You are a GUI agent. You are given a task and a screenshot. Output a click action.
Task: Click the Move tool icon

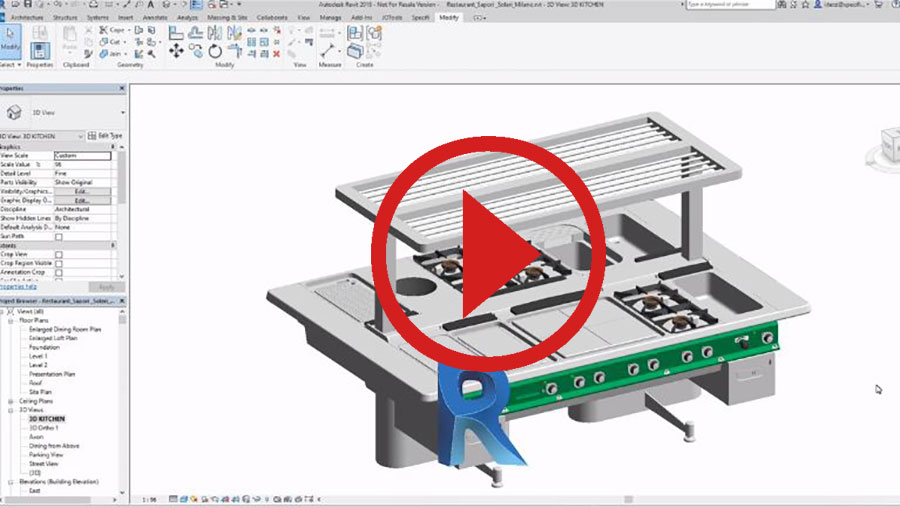click(x=176, y=51)
